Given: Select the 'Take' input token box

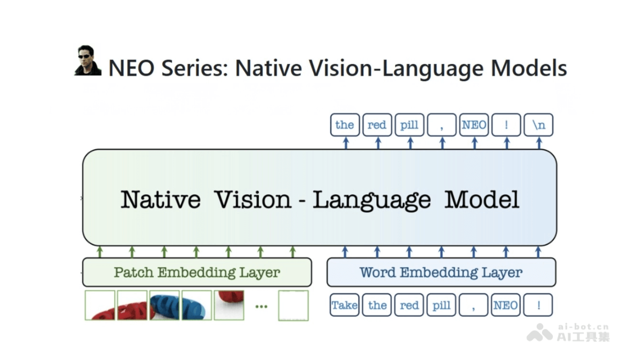Looking at the screenshot, I should click(x=344, y=305).
